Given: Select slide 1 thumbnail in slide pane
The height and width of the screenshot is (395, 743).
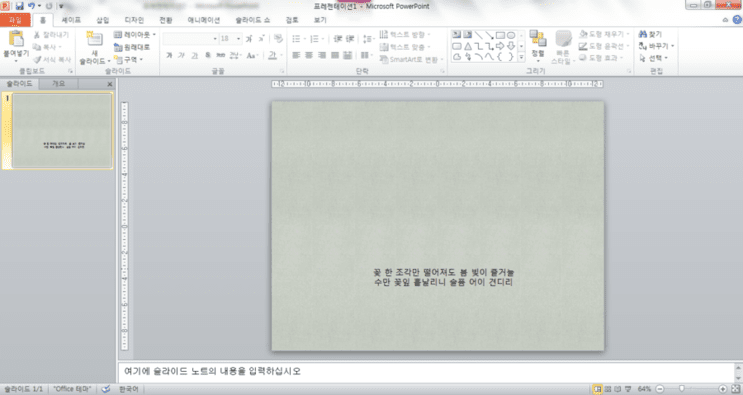Looking at the screenshot, I should click(62, 130).
